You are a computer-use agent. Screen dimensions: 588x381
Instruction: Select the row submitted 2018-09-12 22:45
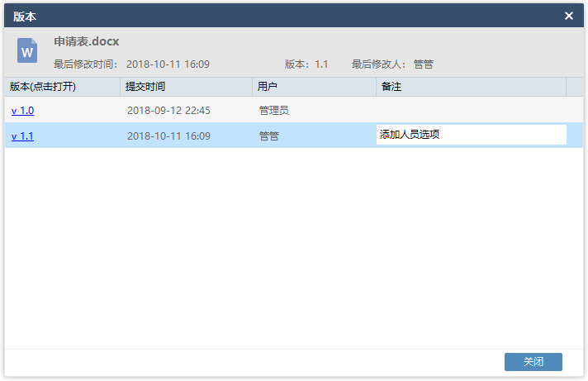(x=294, y=110)
